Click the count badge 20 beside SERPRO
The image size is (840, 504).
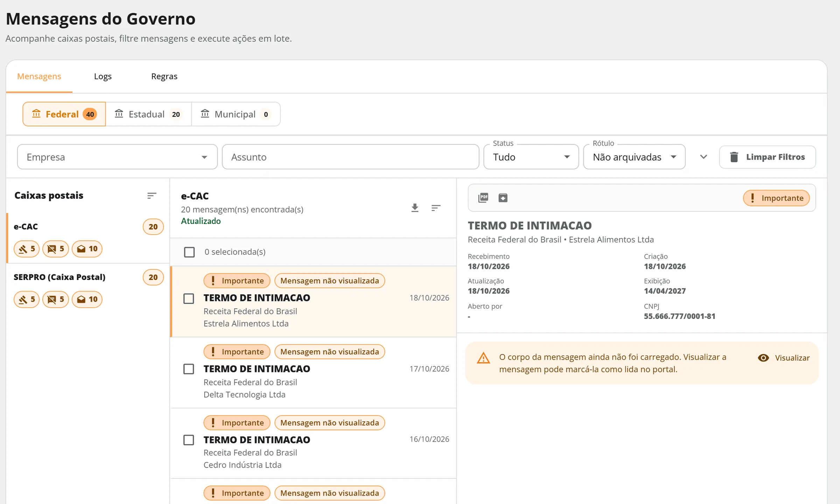click(x=153, y=277)
